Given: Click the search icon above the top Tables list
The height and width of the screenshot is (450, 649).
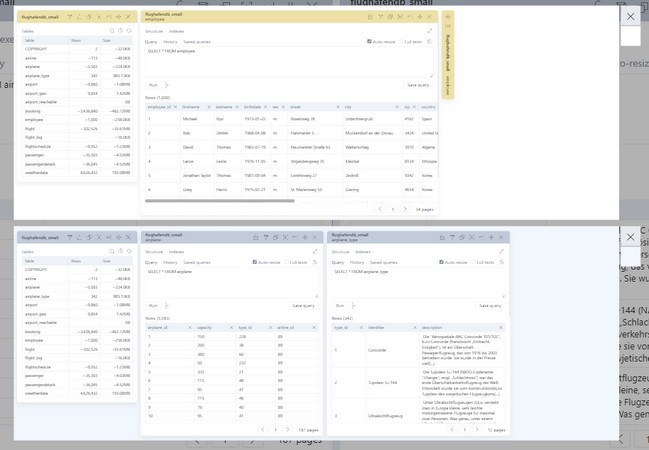Looking at the screenshot, I should pos(111,31).
